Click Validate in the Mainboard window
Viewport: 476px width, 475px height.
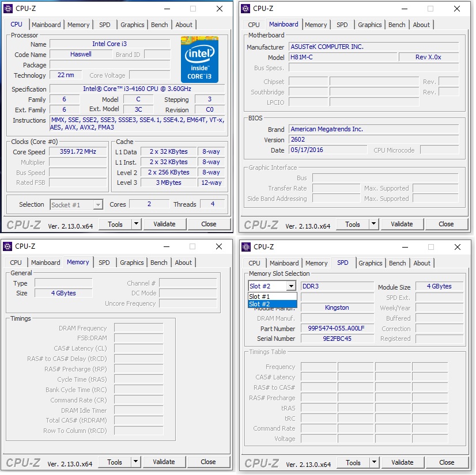402,224
